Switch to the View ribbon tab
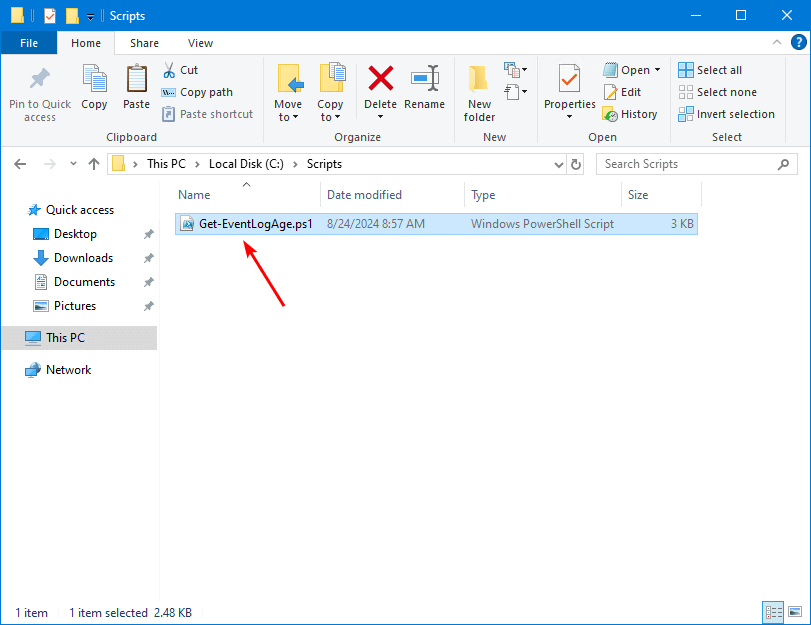Image resolution: width=811 pixels, height=625 pixels. [200, 43]
